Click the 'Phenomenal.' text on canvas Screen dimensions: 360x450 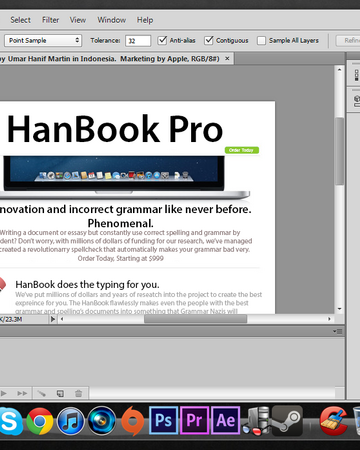coord(120,223)
